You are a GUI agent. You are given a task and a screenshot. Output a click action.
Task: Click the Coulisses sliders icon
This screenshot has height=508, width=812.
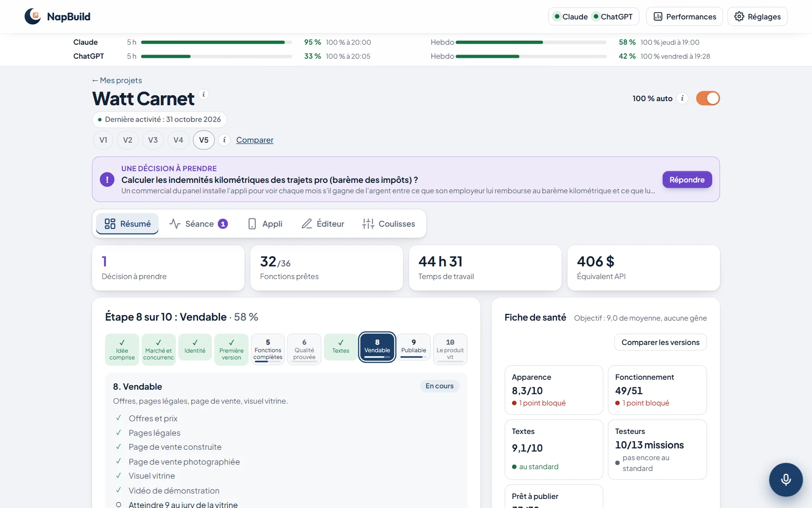point(368,224)
